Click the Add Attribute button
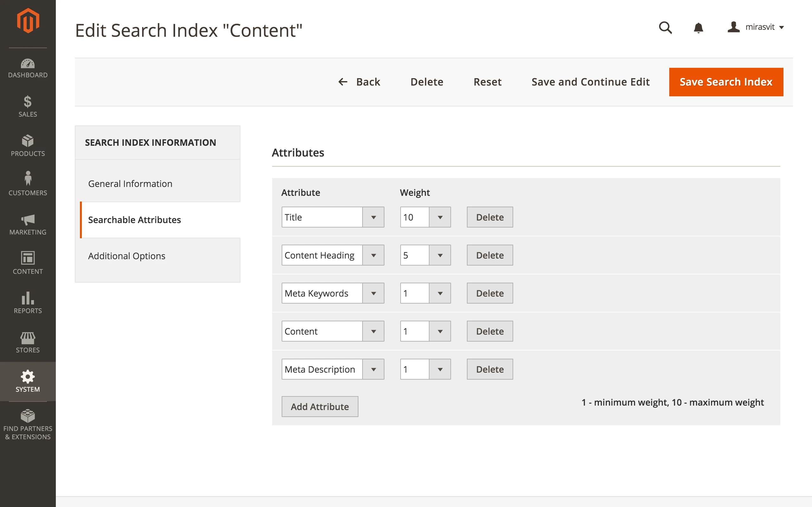812x507 pixels. pos(319,407)
